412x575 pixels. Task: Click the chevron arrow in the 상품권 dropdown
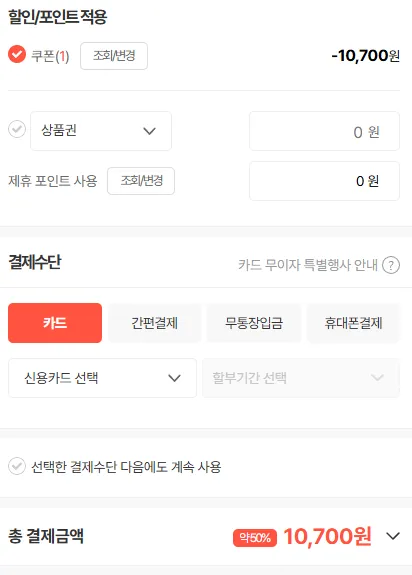tap(150, 131)
